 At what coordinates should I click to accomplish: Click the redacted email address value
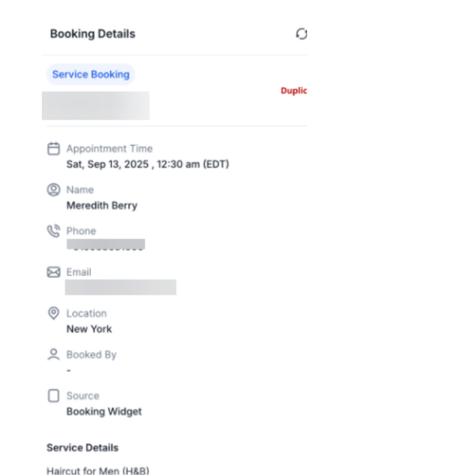(120, 287)
